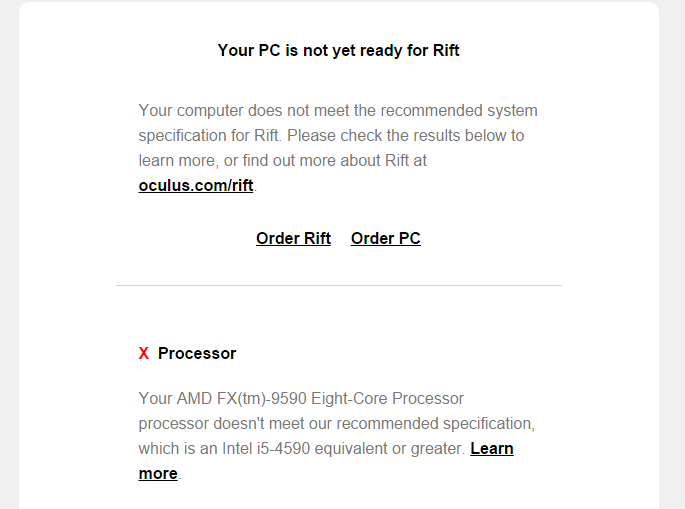Select the Order PC link
This screenshot has height=509, width=685.
386,238
